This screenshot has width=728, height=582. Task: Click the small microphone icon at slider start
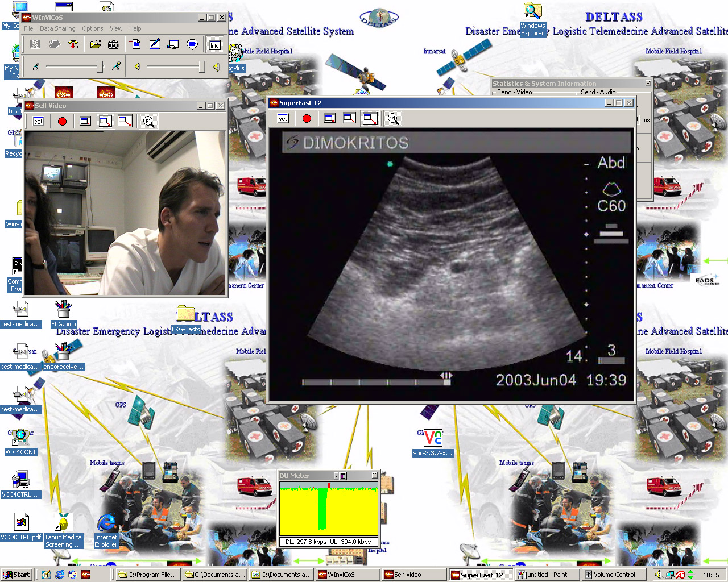coord(36,67)
